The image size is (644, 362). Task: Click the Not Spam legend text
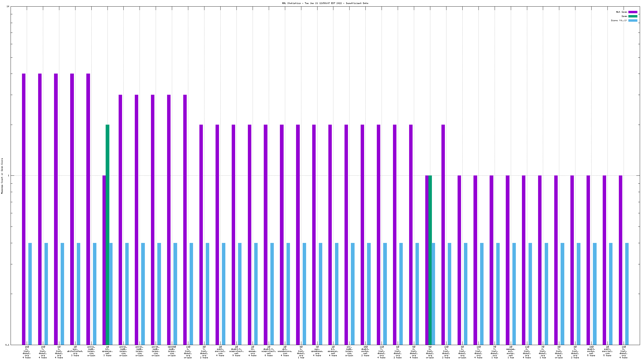click(x=621, y=12)
